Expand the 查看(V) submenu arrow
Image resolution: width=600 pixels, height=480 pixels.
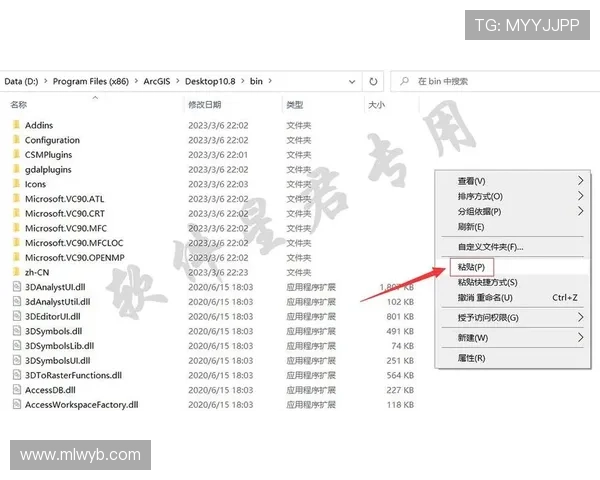(x=580, y=181)
